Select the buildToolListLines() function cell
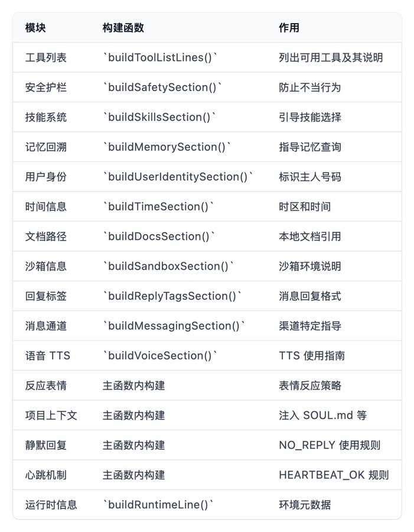Screen dimensions: 414x532 (160, 57)
